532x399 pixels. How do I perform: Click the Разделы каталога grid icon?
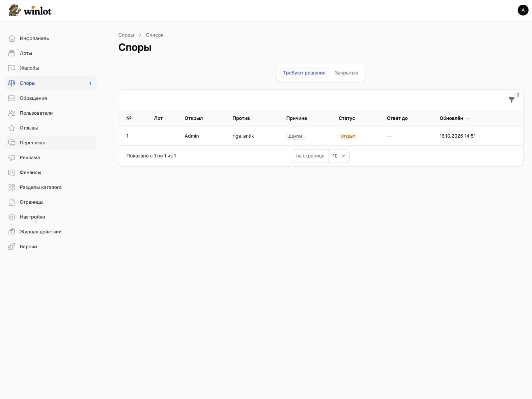[11, 187]
